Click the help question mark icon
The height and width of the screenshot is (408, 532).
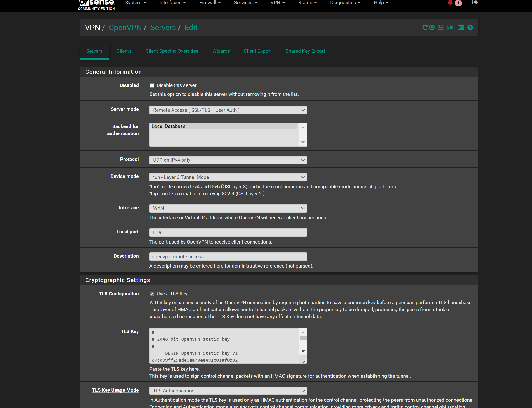[x=470, y=28]
